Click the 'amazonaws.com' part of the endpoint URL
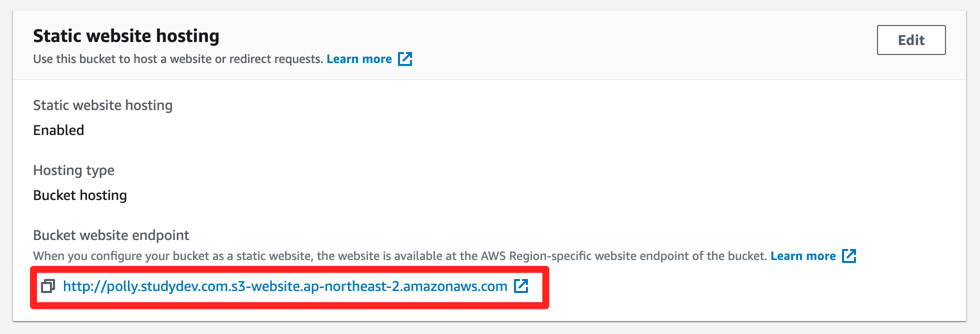Image resolution: width=980 pixels, height=334 pixels. (x=455, y=286)
